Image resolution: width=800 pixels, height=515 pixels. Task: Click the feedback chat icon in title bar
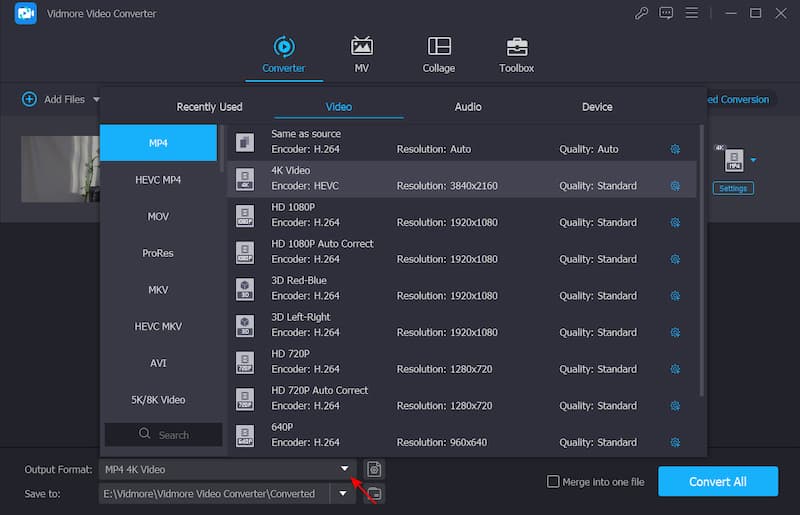(668, 13)
